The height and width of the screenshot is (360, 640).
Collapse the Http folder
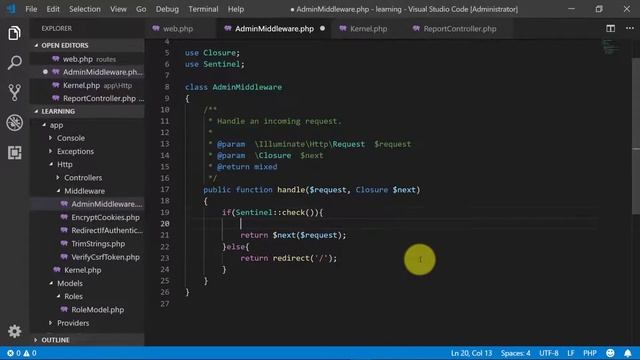click(x=87, y=164)
